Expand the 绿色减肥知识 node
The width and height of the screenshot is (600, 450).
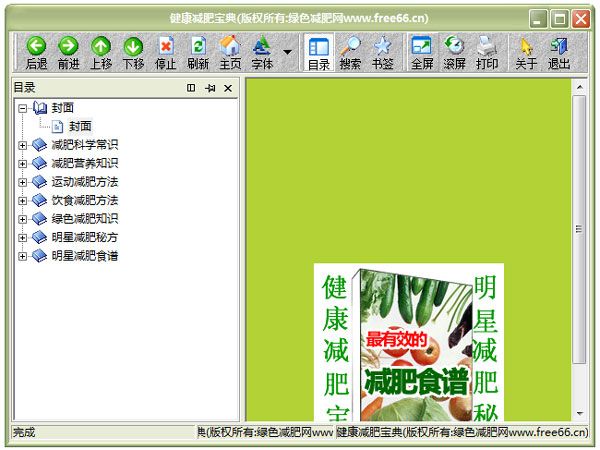[23, 219]
